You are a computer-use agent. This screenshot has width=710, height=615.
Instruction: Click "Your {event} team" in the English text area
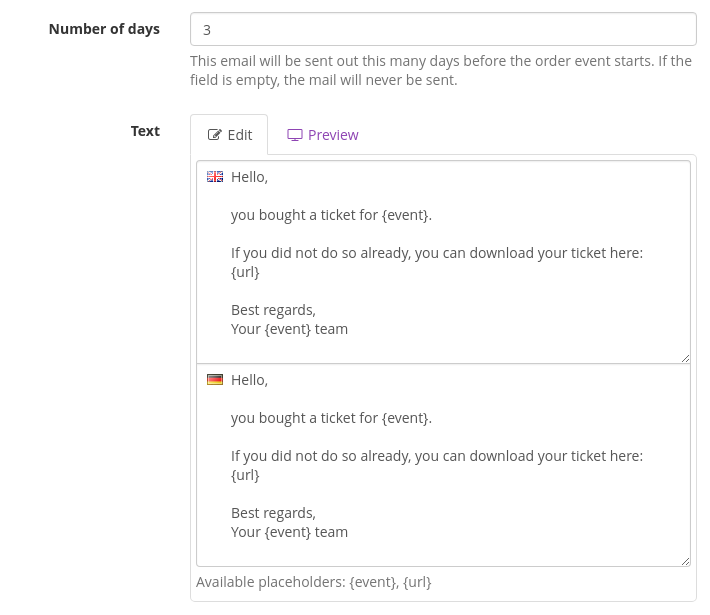coord(289,329)
